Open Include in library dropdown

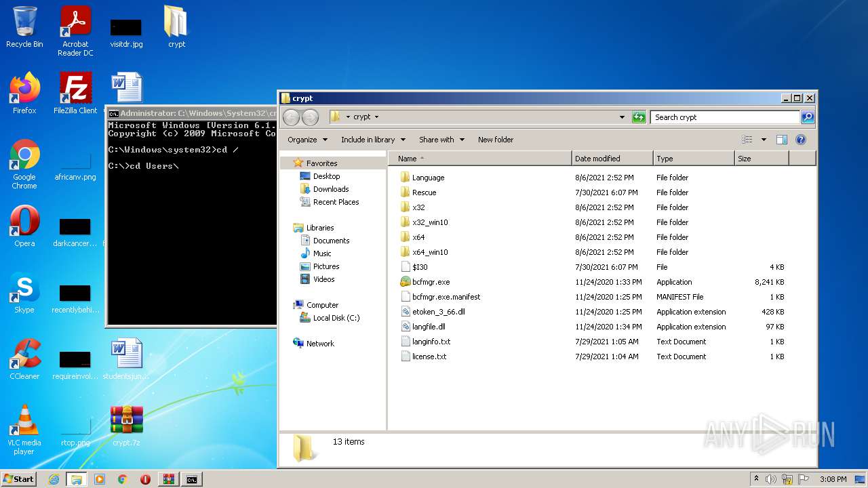[373, 140]
